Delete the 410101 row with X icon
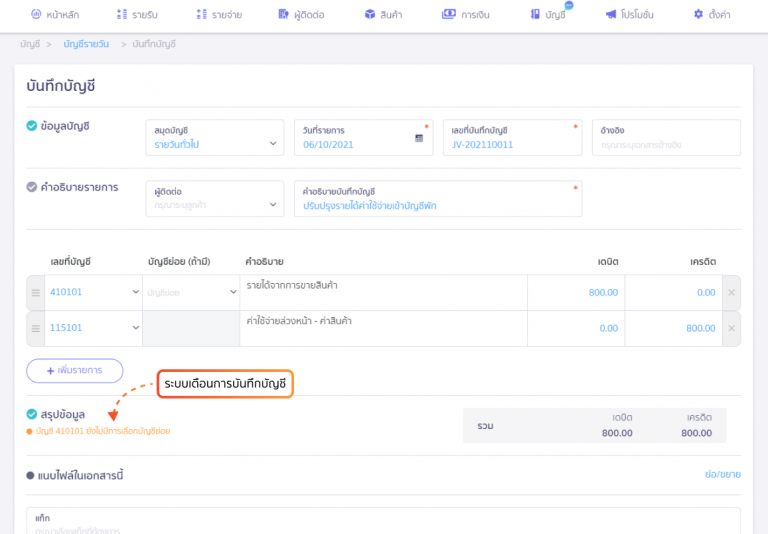The image size is (768, 534). point(731,292)
